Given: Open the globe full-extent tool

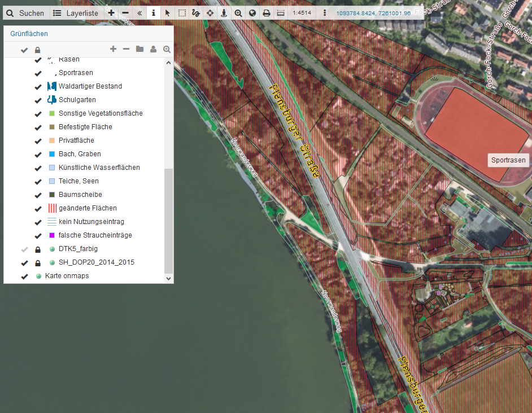Looking at the screenshot, I should [x=252, y=13].
